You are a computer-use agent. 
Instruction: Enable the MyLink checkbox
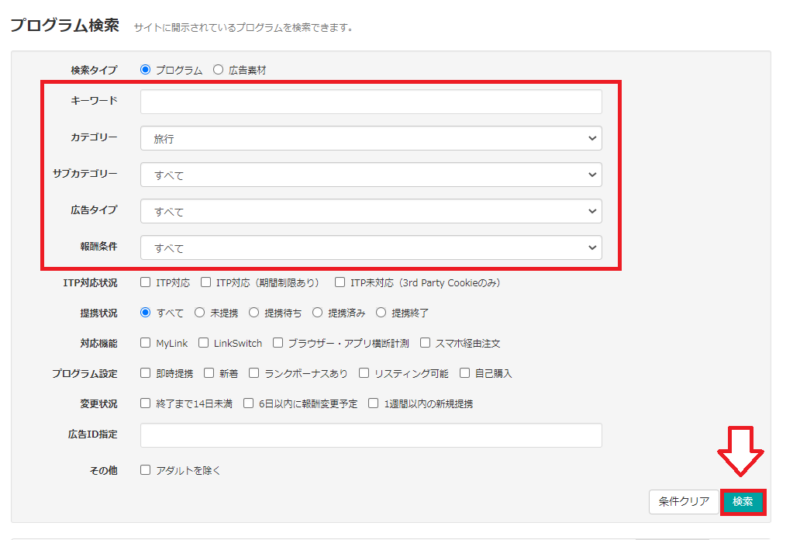click(x=145, y=342)
